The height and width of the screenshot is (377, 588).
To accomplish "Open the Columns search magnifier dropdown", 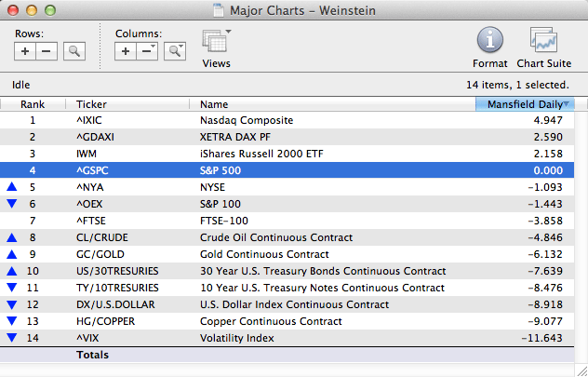I will [174, 51].
